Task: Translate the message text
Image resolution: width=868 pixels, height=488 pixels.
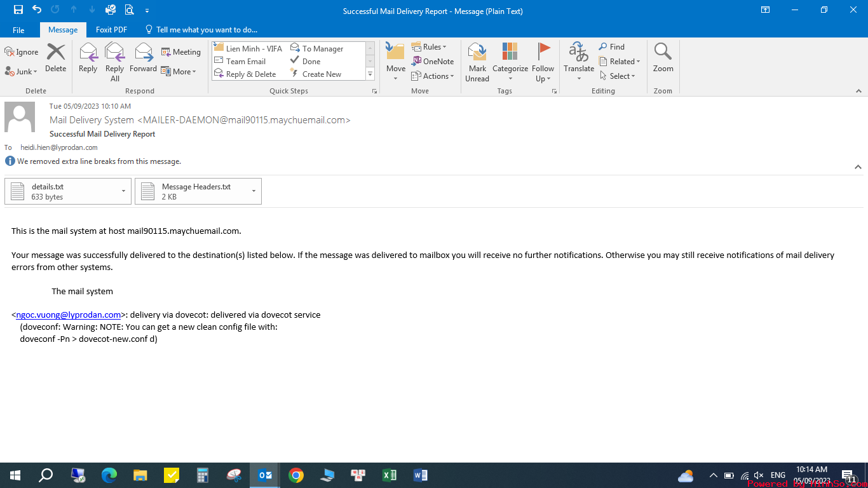Action: [x=579, y=62]
